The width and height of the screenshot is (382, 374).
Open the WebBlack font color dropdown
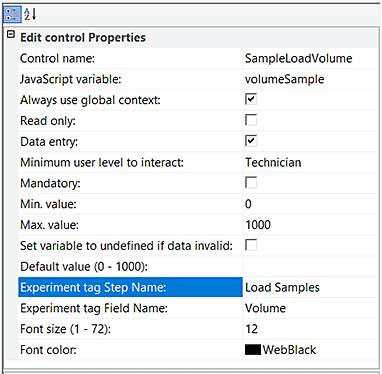tap(310, 350)
